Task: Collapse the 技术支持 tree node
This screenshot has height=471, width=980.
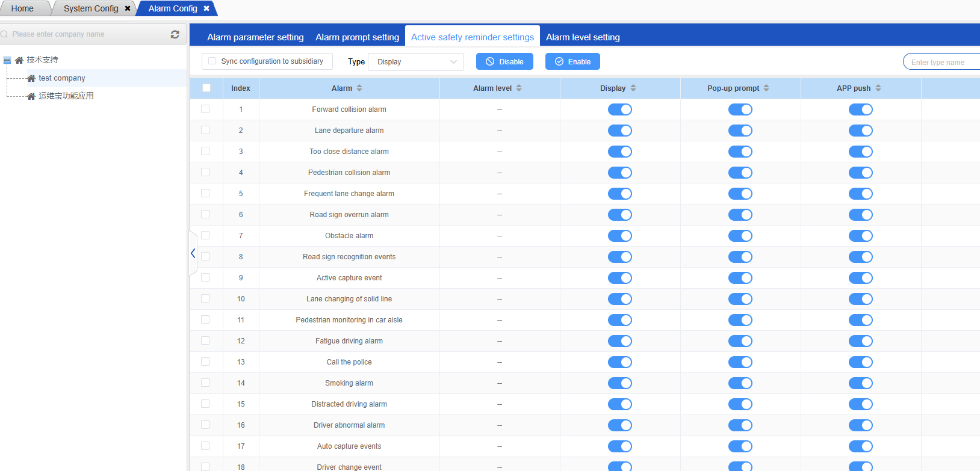Action: click(x=7, y=60)
